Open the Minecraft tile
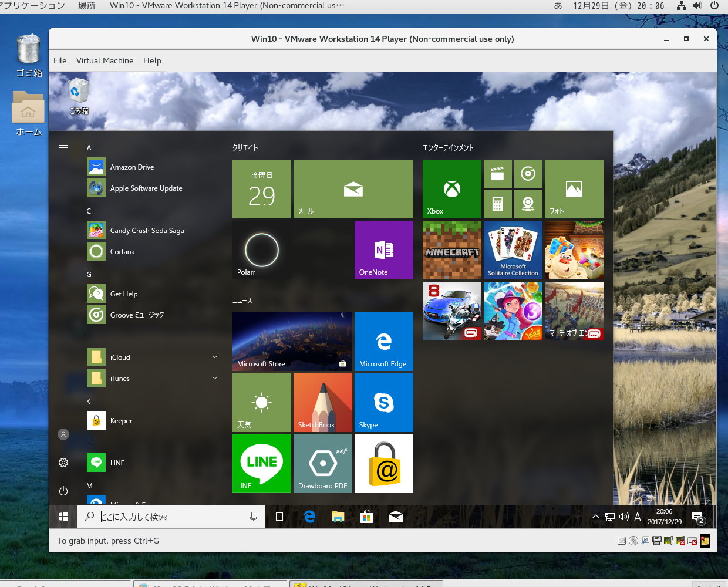 [451, 250]
